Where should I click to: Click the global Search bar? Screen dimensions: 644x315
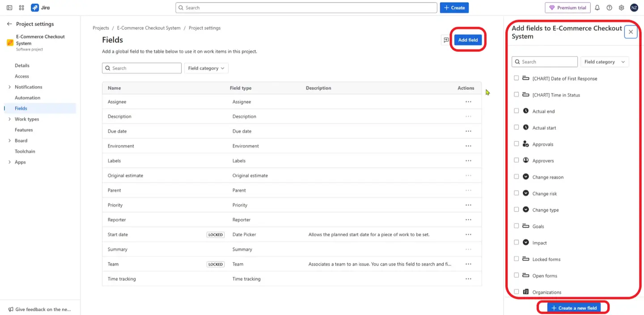tap(306, 8)
